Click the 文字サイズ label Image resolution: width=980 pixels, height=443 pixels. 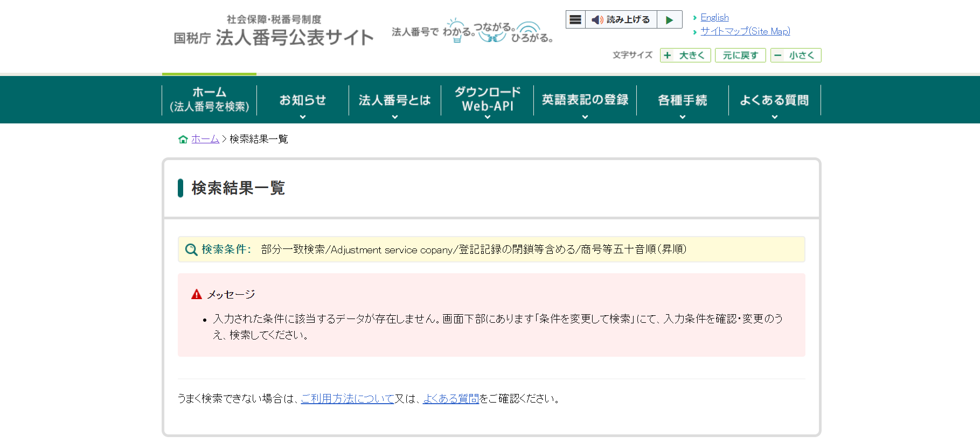coord(633,55)
